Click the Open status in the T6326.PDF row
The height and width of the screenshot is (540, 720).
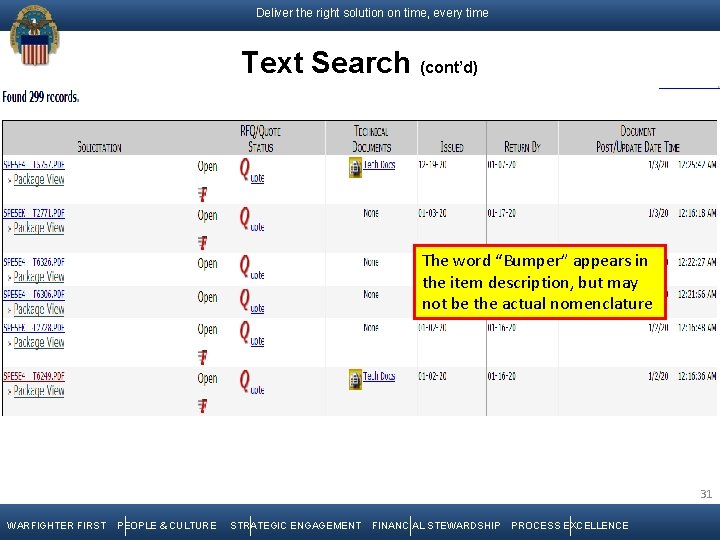(207, 264)
